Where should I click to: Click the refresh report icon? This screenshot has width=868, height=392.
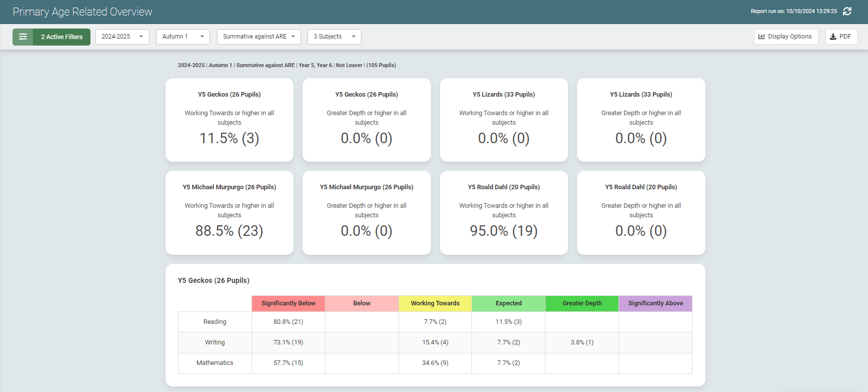pos(847,12)
